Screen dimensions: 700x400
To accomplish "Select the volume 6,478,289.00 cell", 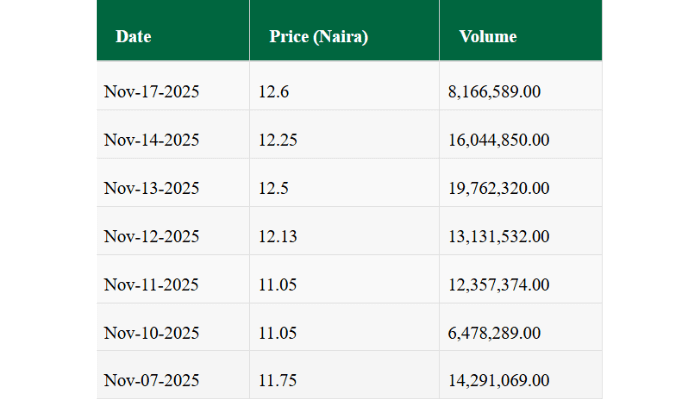I will click(x=495, y=332).
